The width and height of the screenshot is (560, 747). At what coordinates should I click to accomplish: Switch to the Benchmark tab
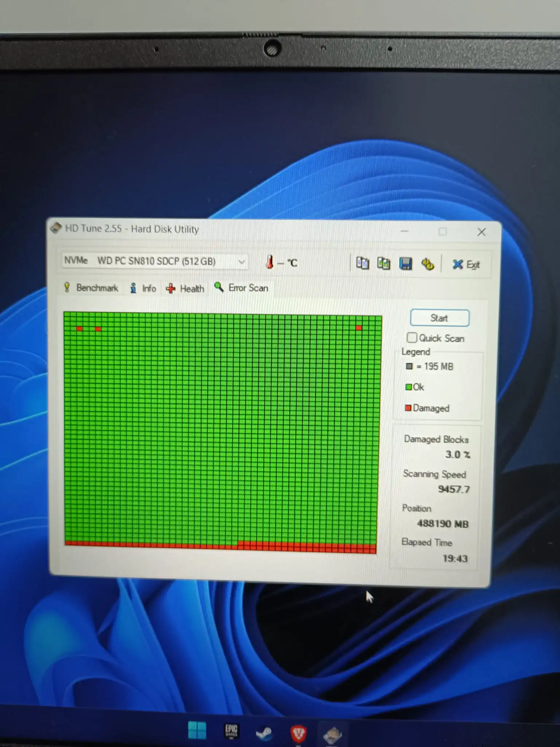pos(91,288)
